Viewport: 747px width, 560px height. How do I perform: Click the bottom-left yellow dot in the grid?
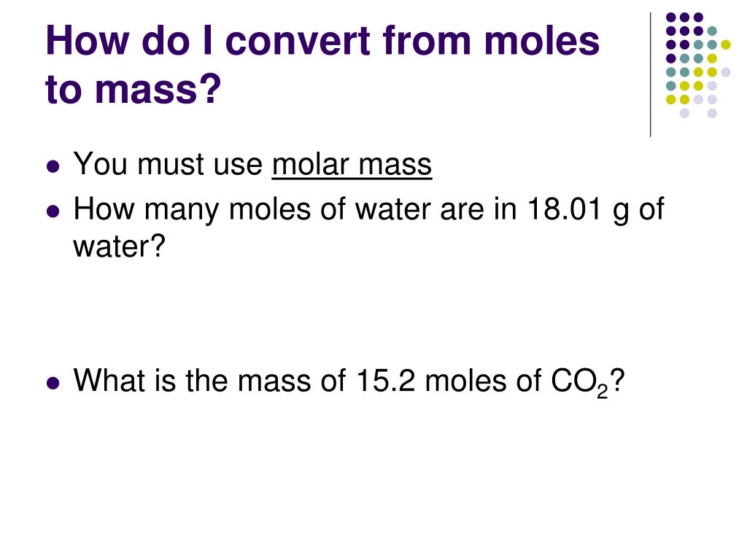click(671, 99)
